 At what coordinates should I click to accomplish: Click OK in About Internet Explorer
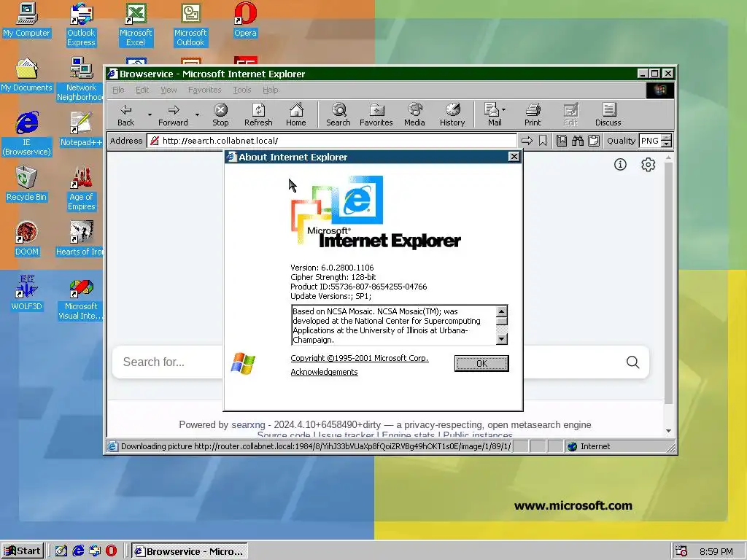pyautogui.click(x=481, y=363)
